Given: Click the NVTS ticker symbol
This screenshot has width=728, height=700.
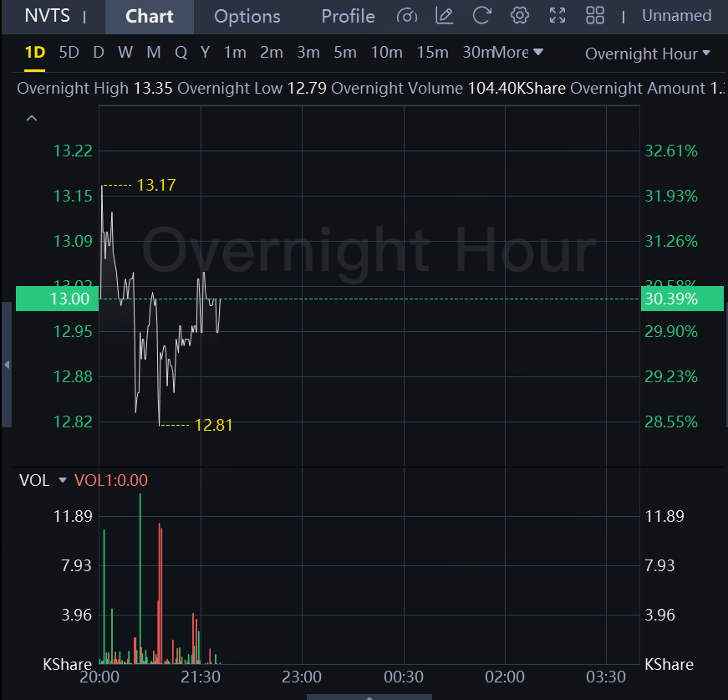Looking at the screenshot, I should coord(48,16).
